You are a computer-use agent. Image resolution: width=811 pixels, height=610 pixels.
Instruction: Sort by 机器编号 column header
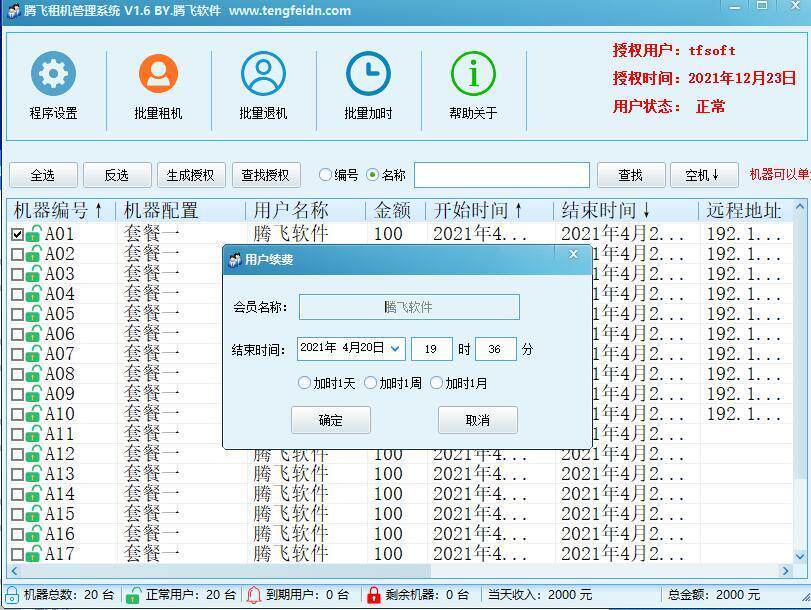61,211
